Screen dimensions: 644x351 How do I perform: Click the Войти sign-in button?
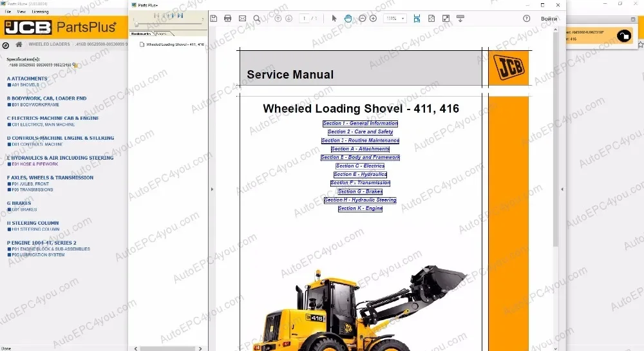(549, 19)
